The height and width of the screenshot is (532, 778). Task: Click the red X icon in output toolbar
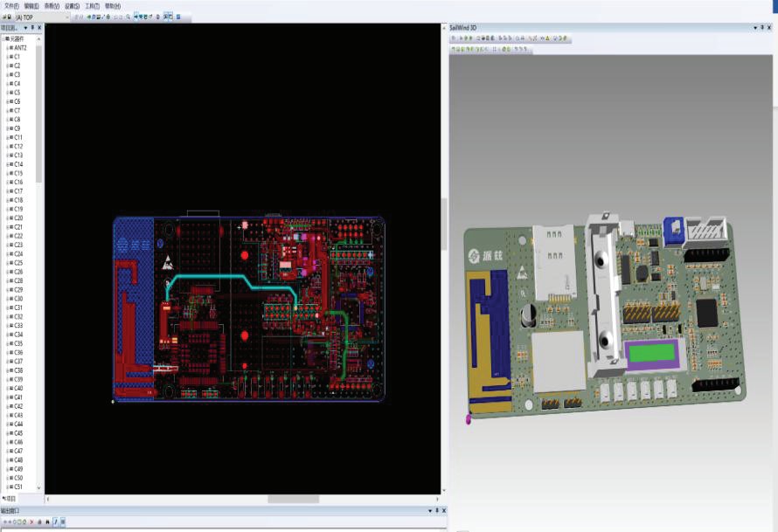[31, 522]
